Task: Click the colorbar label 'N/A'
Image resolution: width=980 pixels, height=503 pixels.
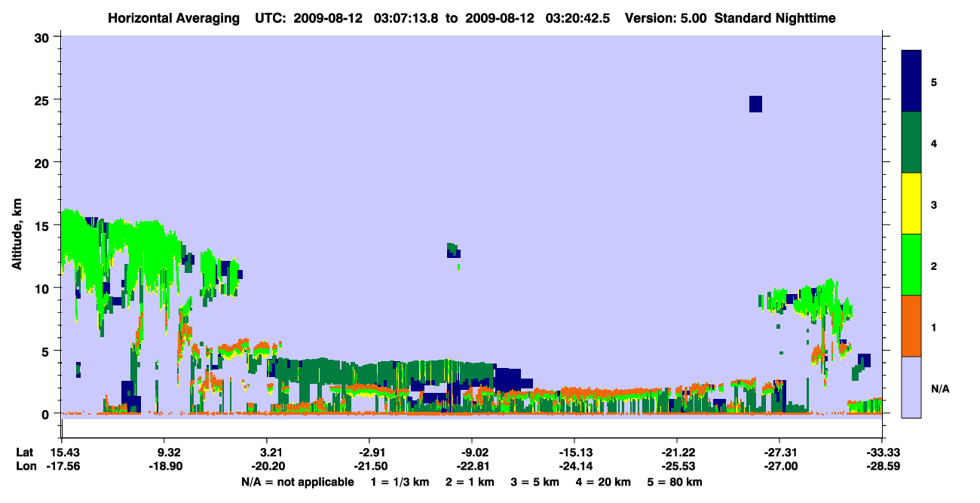Action: 939,388
